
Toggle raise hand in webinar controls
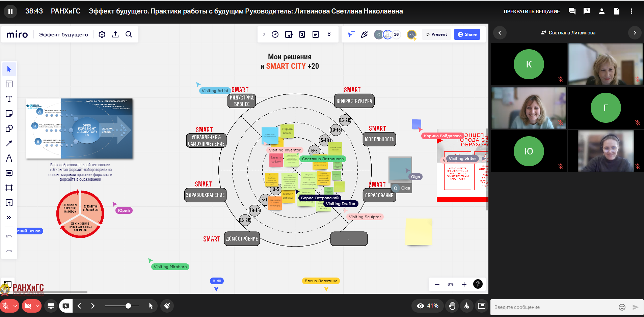tap(452, 306)
